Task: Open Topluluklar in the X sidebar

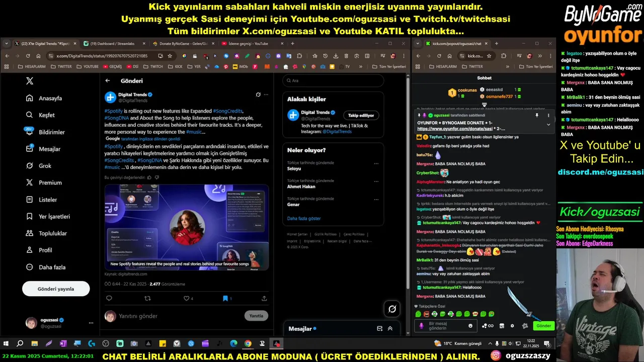Action: pyautogui.click(x=46, y=233)
